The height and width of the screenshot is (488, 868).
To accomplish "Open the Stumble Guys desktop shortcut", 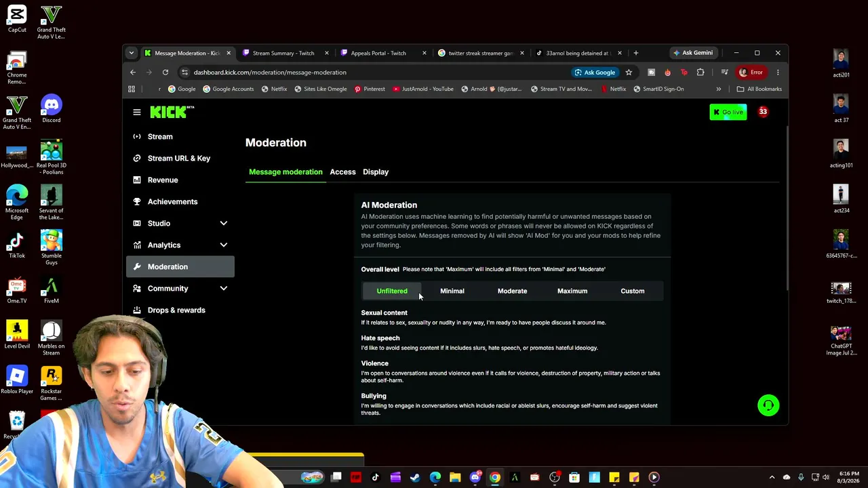I will 51,247.
